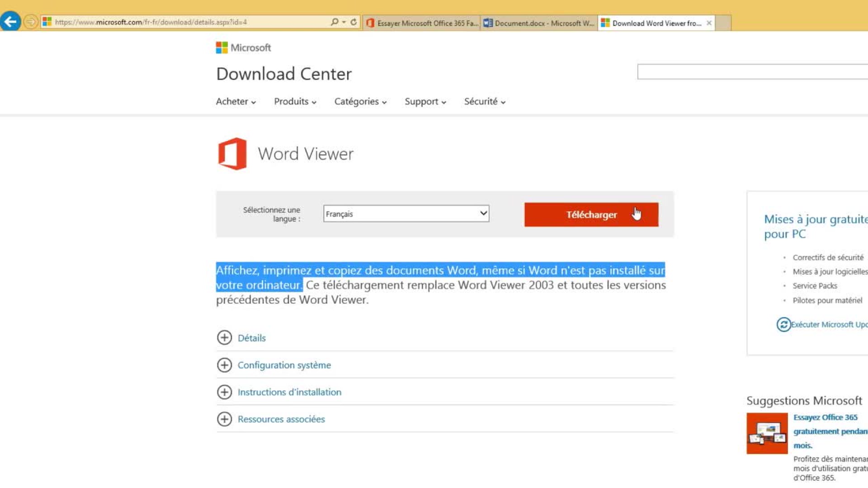Open Essayez Office 365 suggestion link
The height and width of the screenshot is (488, 868).
(x=825, y=418)
